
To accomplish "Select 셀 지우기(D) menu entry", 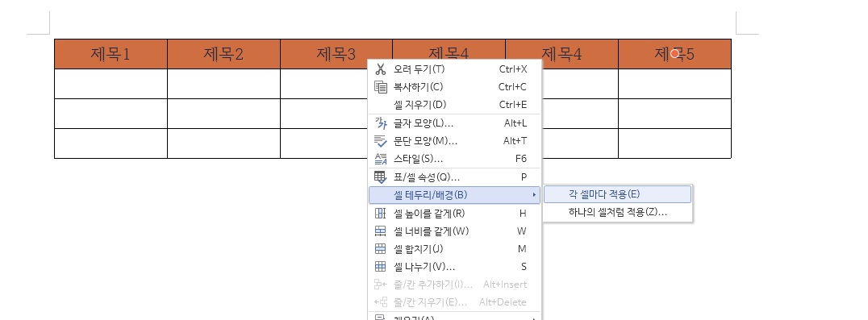I will [454, 105].
